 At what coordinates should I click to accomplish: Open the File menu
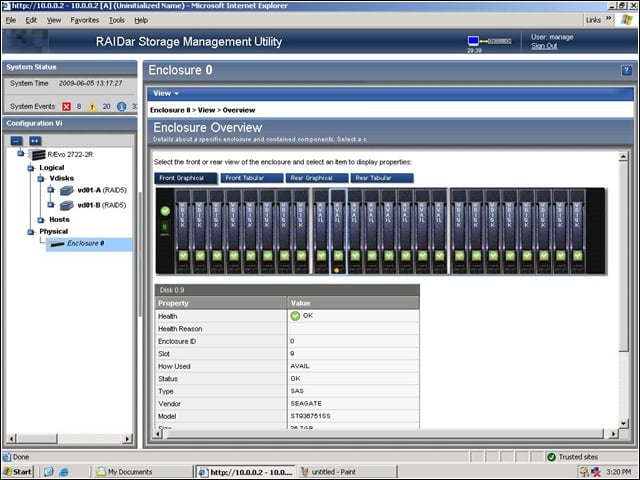[x=11, y=20]
